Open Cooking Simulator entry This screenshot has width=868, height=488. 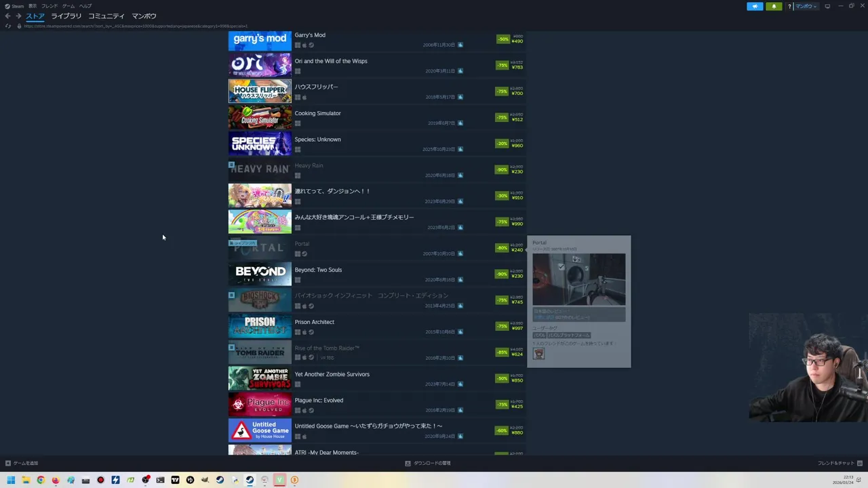(377, 117)
